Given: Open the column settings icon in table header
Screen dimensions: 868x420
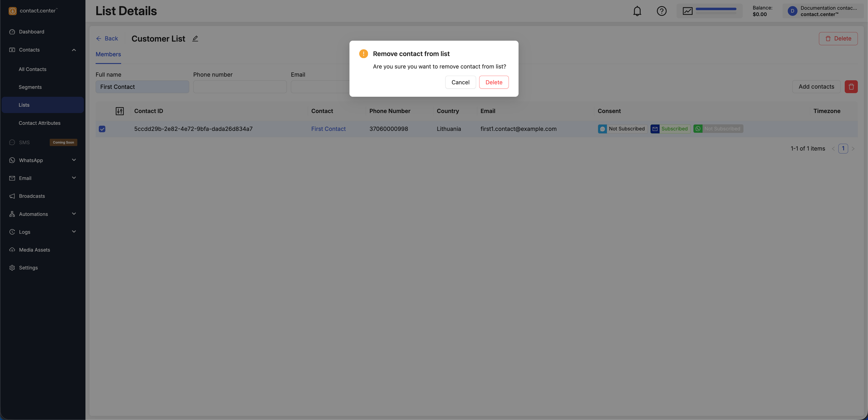Looking at the screenshot, I should (x=120, y=111).
